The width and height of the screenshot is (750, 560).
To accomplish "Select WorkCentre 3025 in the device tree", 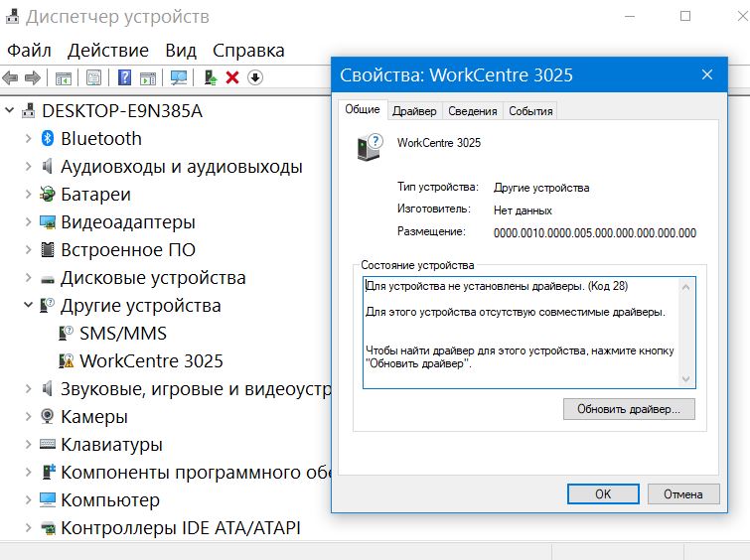I will coord(151,360).
